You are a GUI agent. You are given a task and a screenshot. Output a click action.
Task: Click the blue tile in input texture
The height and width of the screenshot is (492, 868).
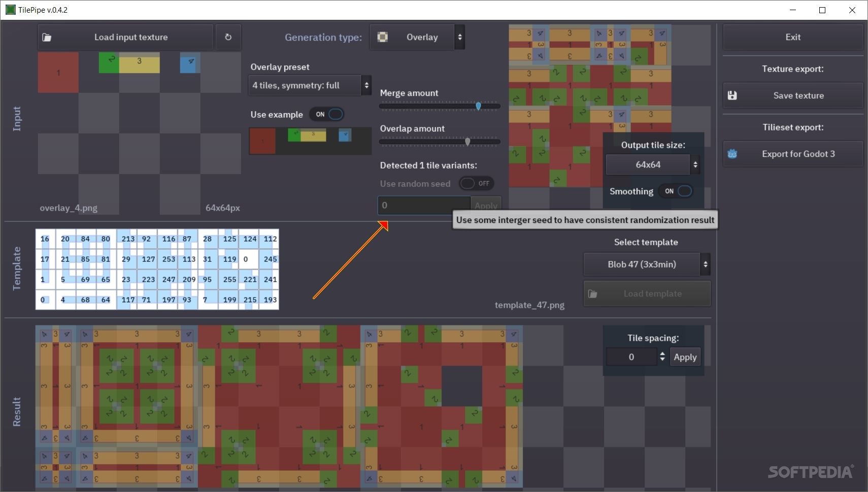190,64
